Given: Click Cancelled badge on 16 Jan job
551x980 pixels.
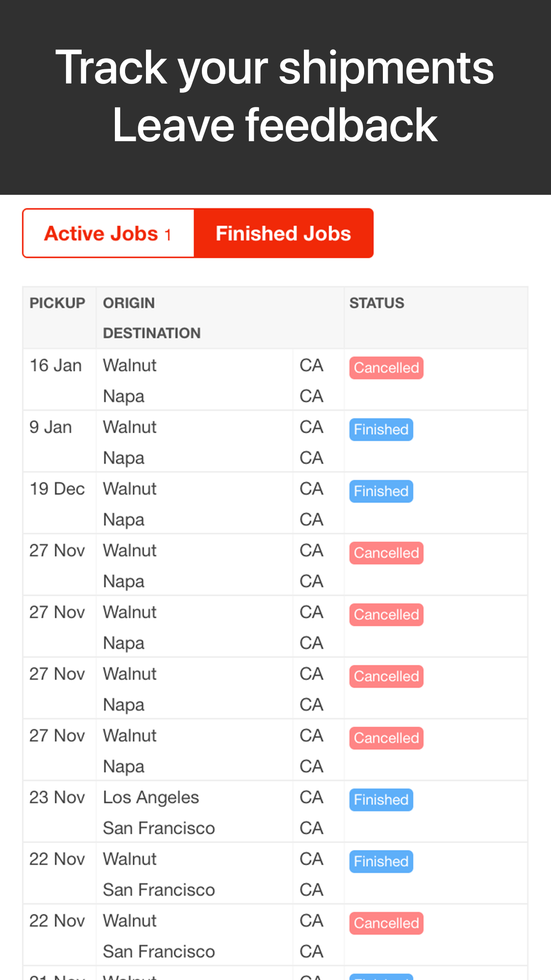Looking at the screenshot, I should coord(386,368).
